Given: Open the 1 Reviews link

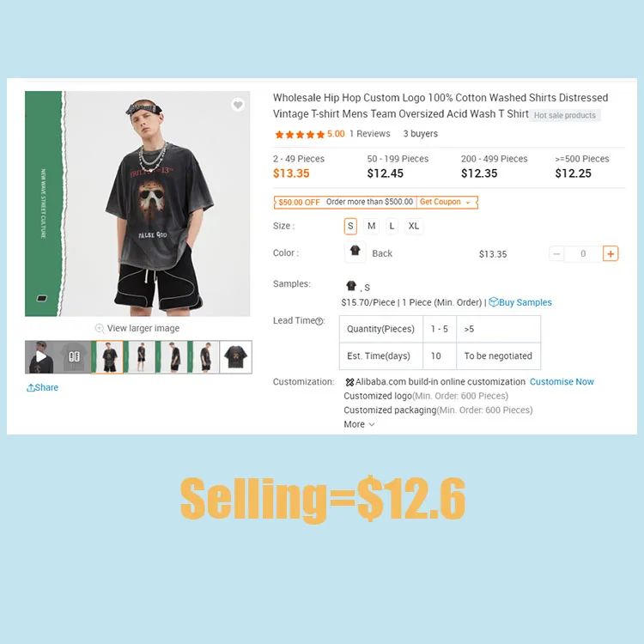Looking at the screenshot, I should pyautogui.click(x=369, y=134).
